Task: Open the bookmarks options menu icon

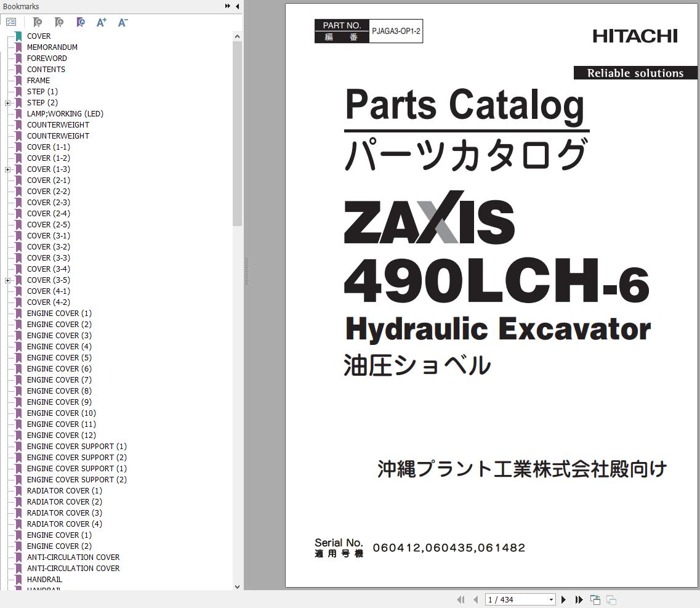Action: pos(11,22)
